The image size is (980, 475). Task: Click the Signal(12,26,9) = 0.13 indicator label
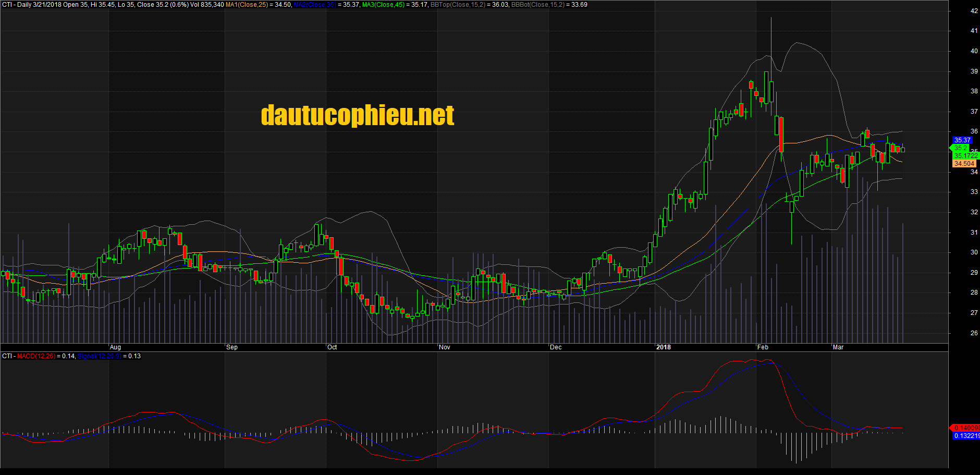coord(109,356)
